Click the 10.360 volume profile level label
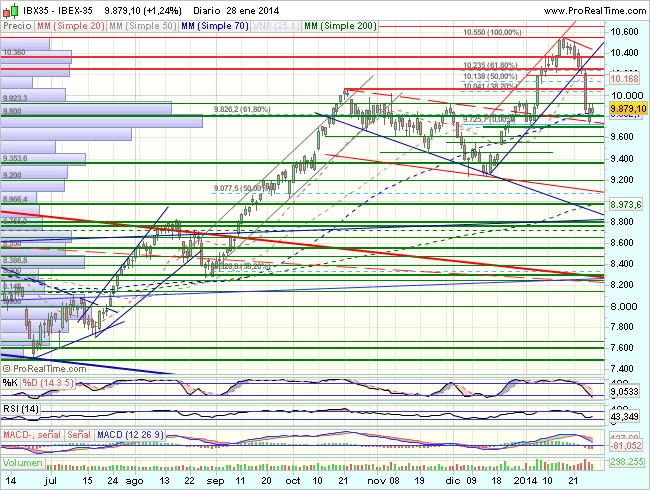Image resolution: width=650 pixels, height=490 pixels. click(14, 52)
